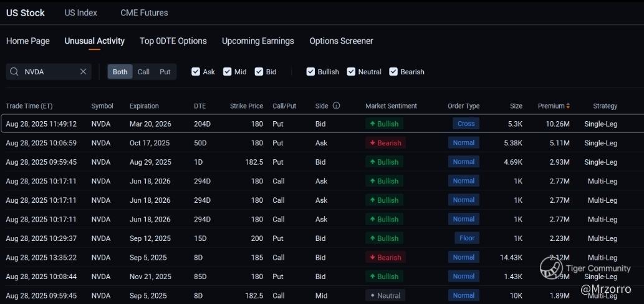Disable the Bid filter checkbox
This screenshot has height=304, width=644.
(259, 72)
